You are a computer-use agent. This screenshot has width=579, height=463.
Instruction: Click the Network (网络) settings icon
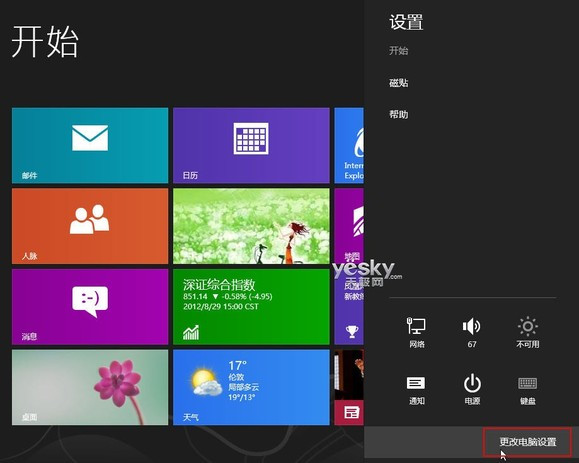(x=417, y=332)
